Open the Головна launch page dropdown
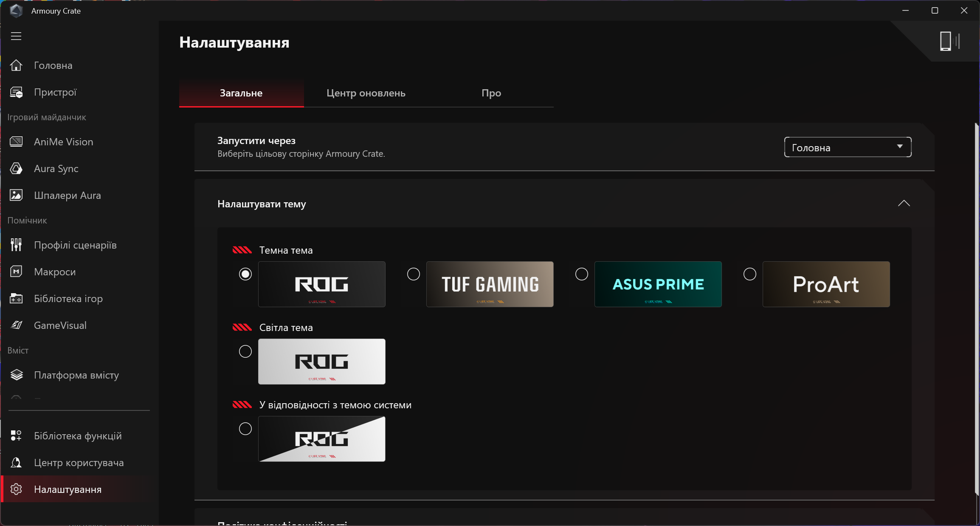Screen dimensions: 980x526 847,147
